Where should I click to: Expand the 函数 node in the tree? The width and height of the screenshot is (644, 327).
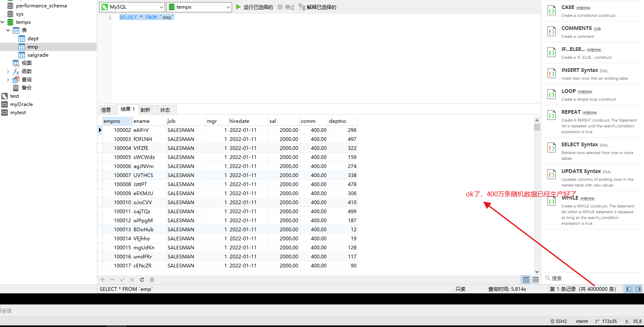tap(8, 71)
